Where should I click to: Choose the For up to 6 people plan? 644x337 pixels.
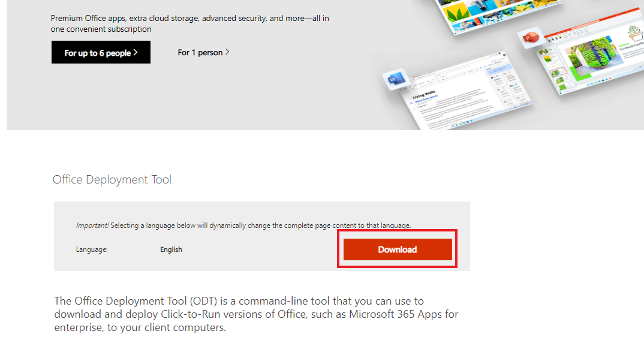click(x=101, y=52)
